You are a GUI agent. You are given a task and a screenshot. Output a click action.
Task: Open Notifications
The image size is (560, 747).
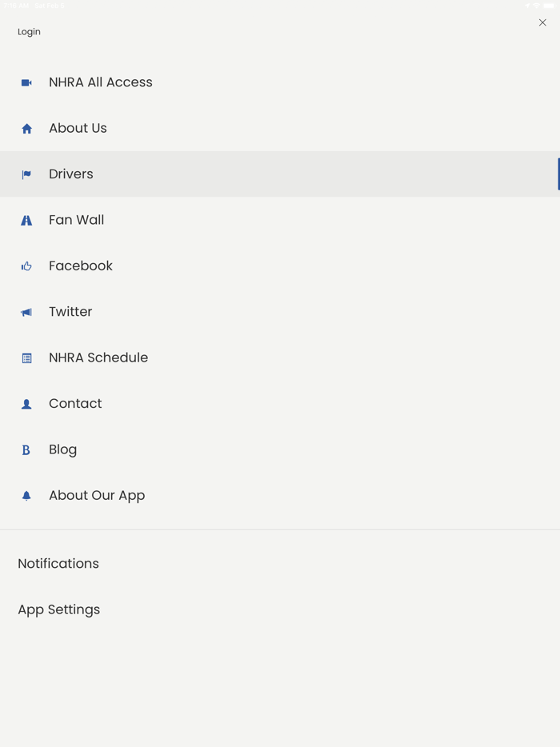pyautogui.click(x=58, y=564)
